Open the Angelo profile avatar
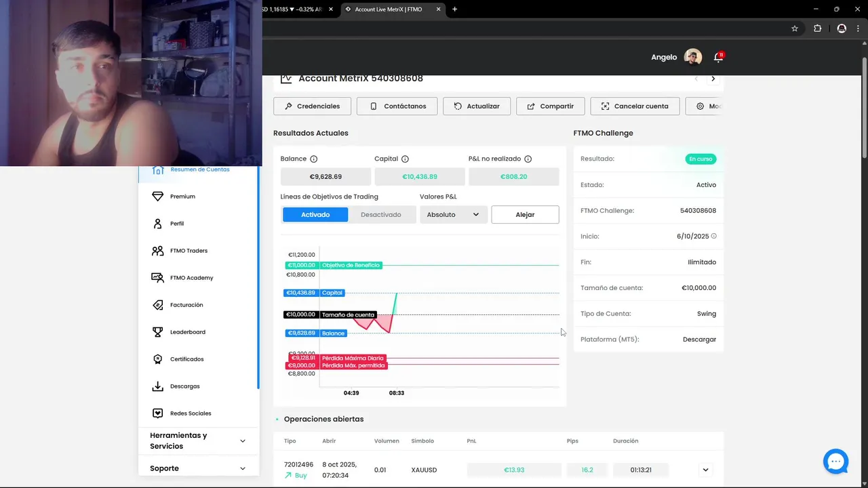The width and height of the screenshot is (868, 488). pos(693,58)
